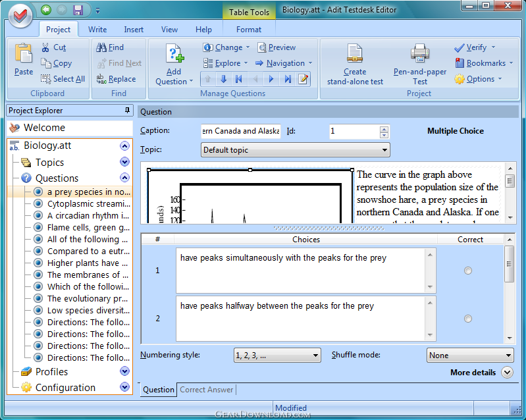Image resolution: width=526 pixels, height=420 pixels.
Task: Mark choice 1 as correct
Action: tap(468, 271)
